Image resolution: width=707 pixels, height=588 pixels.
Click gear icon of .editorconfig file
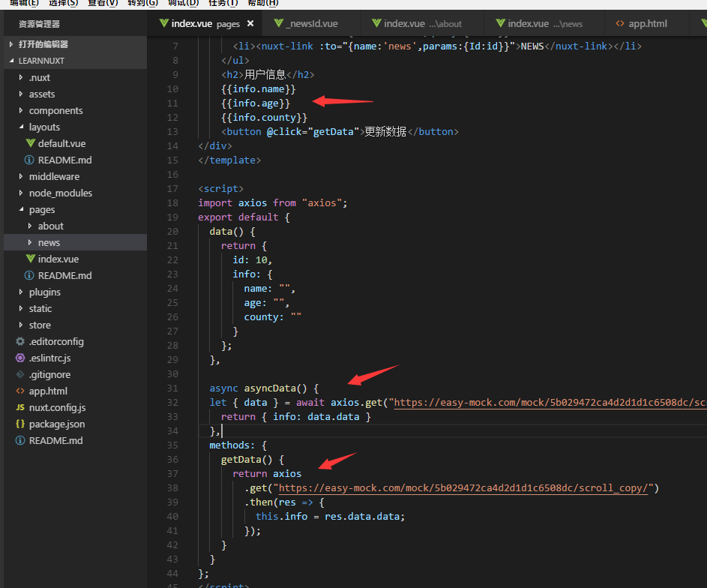coord(20,341)
